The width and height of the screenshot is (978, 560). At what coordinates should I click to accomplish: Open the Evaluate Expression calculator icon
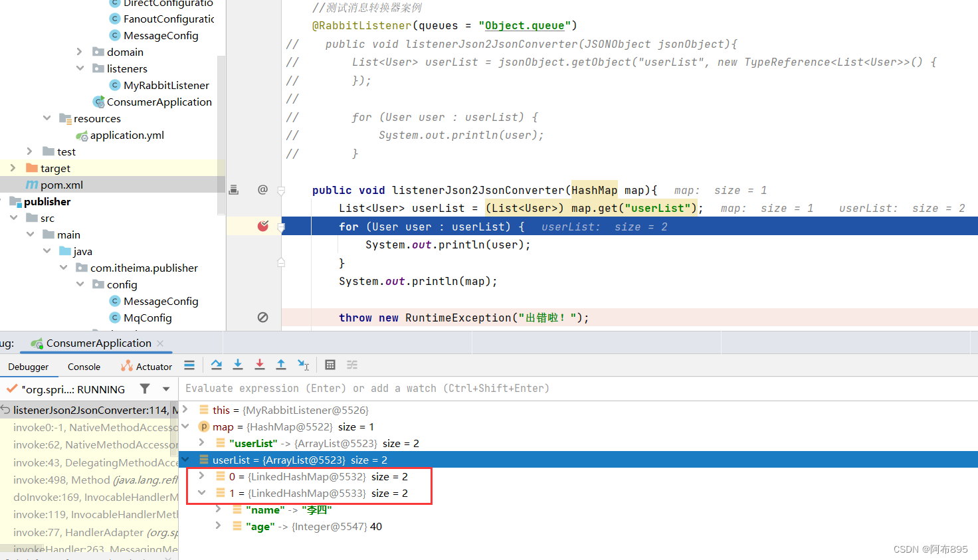click(330, 365)
